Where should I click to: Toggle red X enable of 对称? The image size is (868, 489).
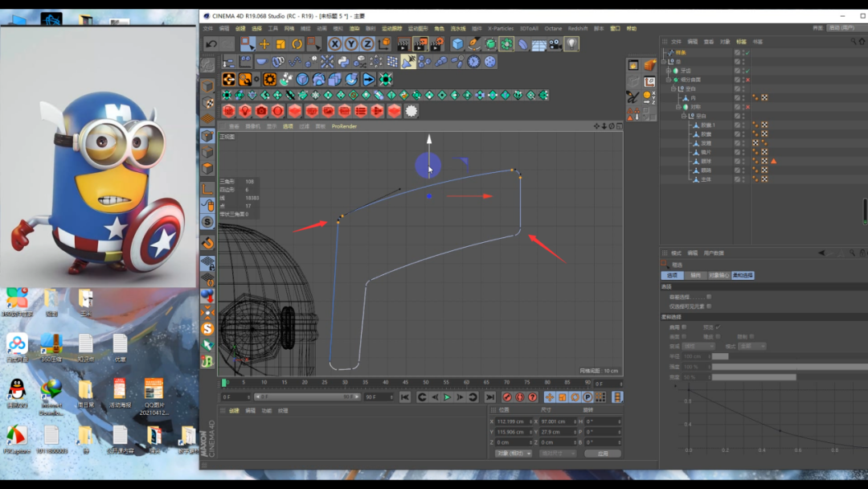747,107
